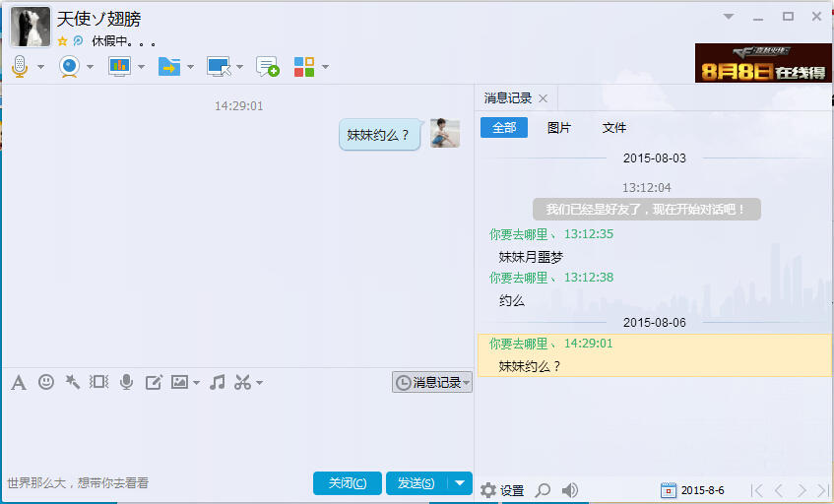Open the emoji smiley picker
Image resolution: width=834 pixels, height=504 pixels.
tap(46, 382)
